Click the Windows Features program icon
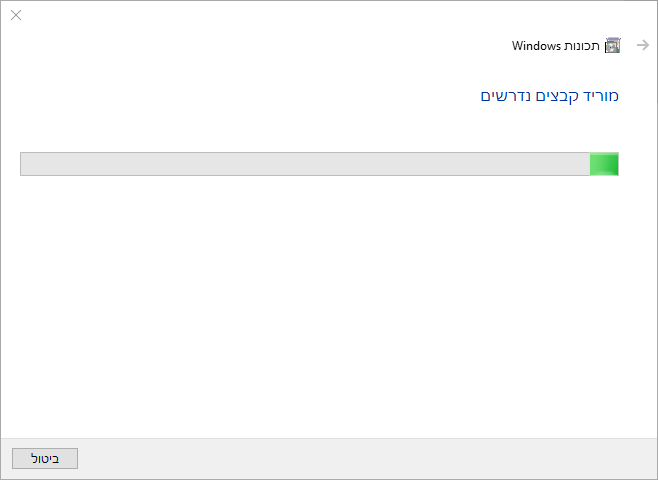This screenshot has width=658, height=480. 612,45
